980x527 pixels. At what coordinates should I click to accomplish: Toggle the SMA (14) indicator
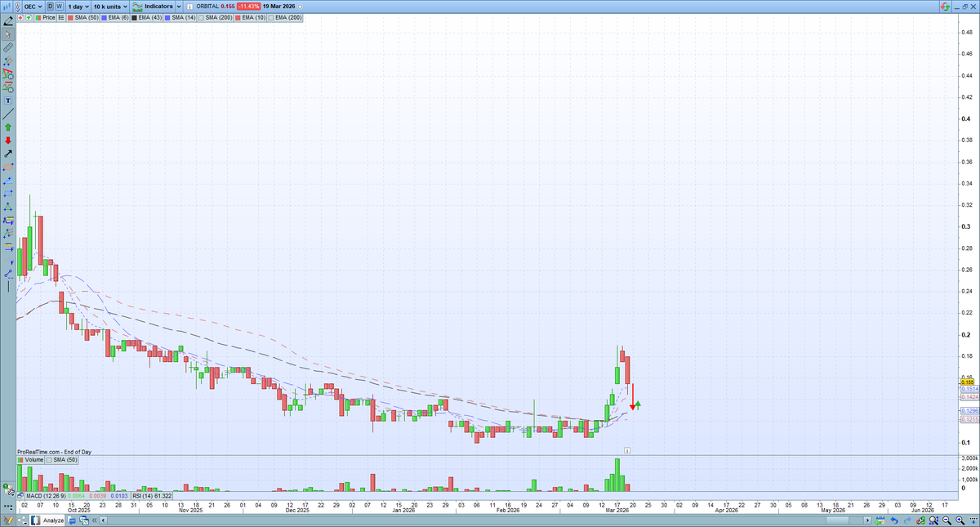point(180,18)
